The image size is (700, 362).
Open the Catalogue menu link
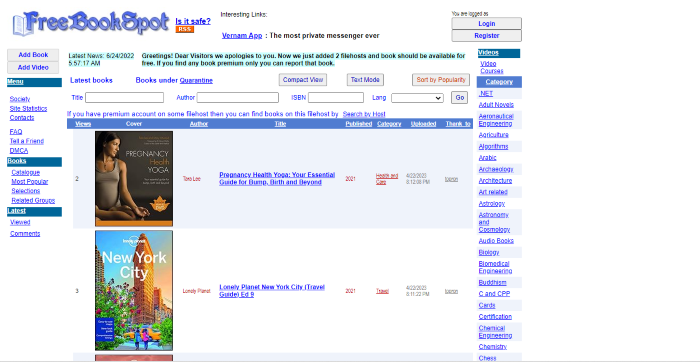[25, 172]
